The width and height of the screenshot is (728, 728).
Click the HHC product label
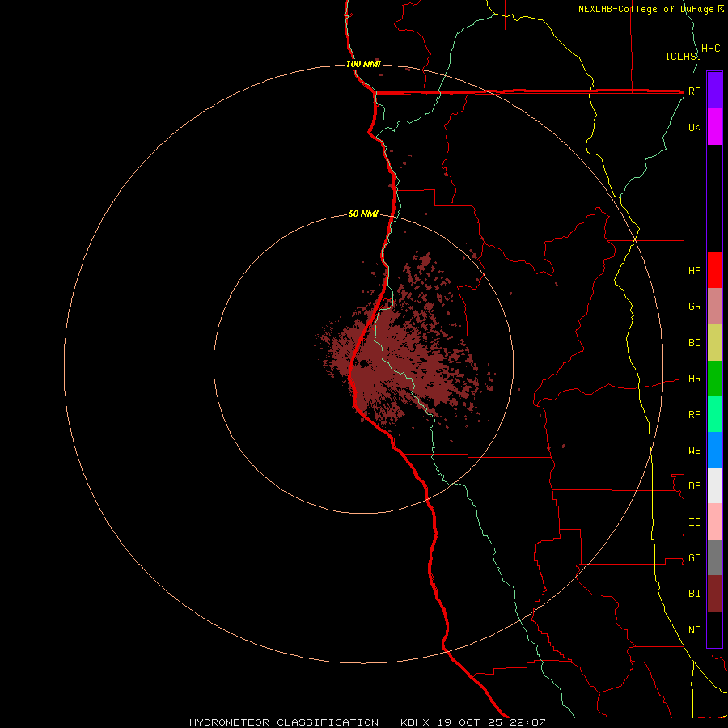coord(711,49)
